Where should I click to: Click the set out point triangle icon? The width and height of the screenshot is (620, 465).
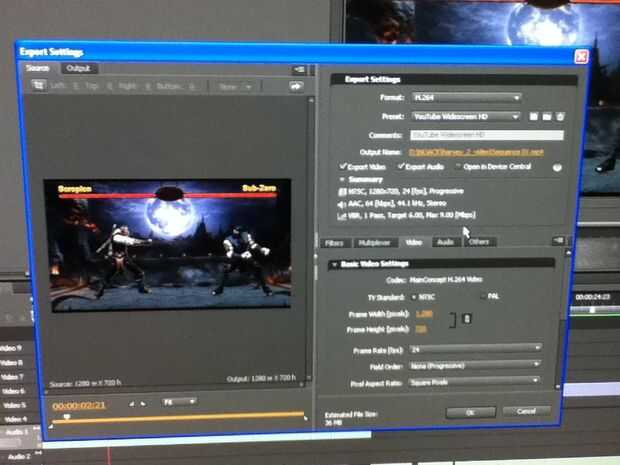pyautogui.click(x=143, y=404)
